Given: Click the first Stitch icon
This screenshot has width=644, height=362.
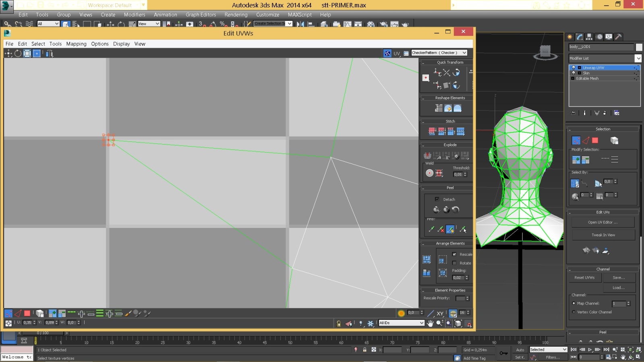Looking at the screenshot, I should [x=432, y=131].
